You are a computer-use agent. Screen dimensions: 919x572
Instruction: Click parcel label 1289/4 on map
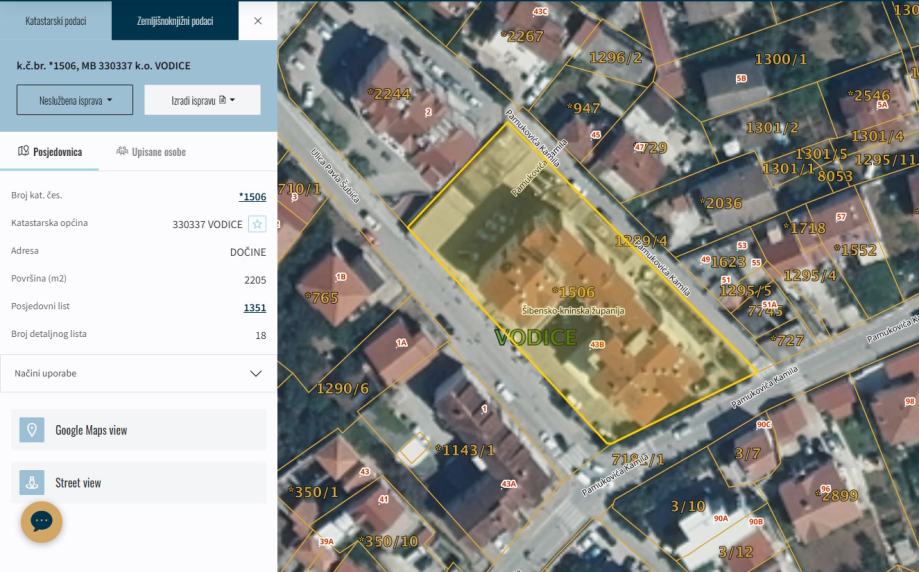[x=641, y=241]
